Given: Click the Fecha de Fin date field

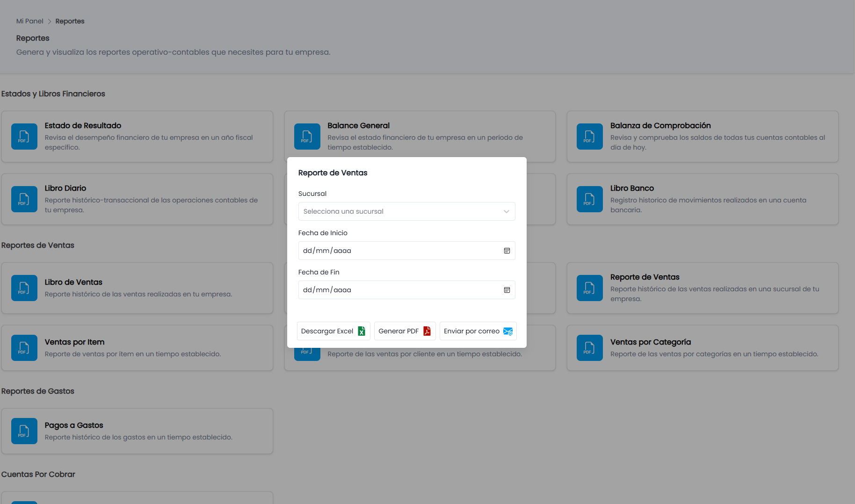Looking at the screenshot, I should pyautogui.click(x=406, y=290).
